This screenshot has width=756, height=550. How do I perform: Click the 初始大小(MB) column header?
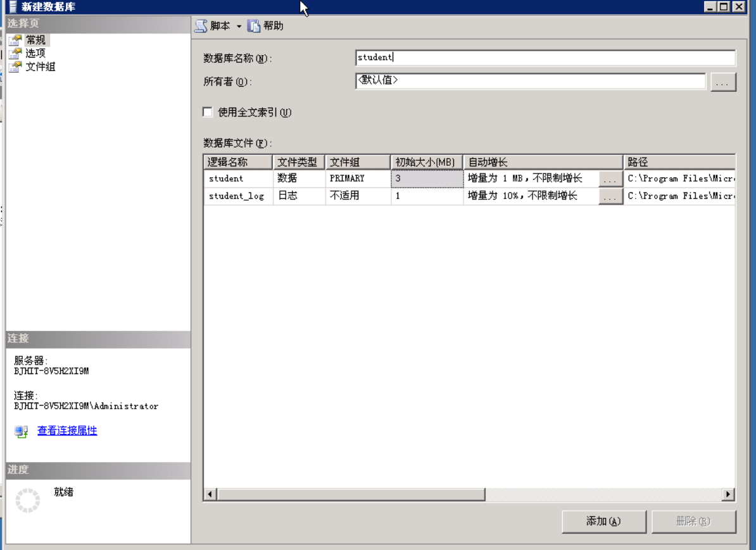click(x=427, y=162)
